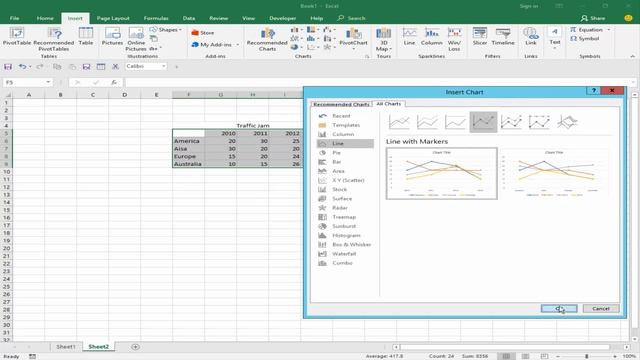640x360 pixels.
Task: Open the PivotChart button
Action: (x=353, y=38)
